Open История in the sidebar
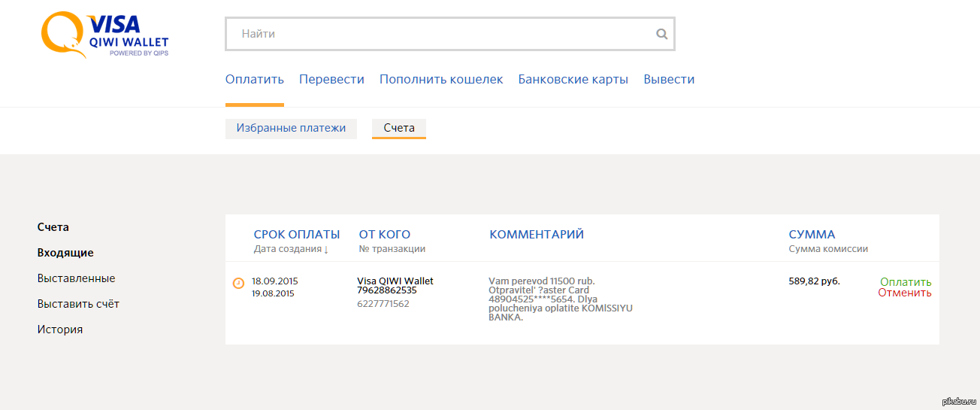 (60, 330)
